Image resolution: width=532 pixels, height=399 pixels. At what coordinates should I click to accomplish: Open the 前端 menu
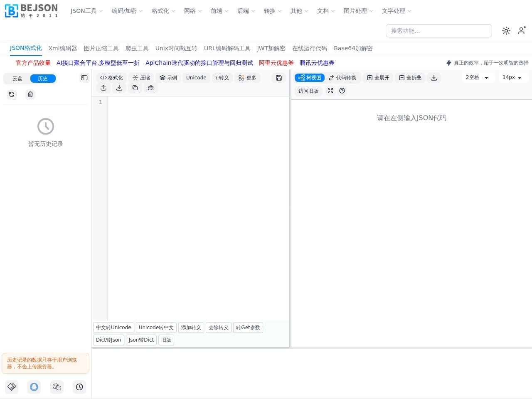(219, 11)
